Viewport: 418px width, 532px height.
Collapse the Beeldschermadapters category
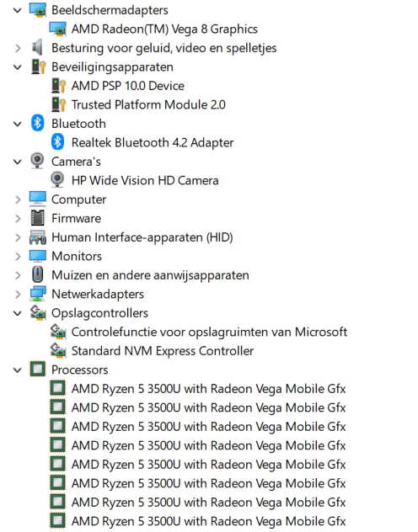click(18, 10)
